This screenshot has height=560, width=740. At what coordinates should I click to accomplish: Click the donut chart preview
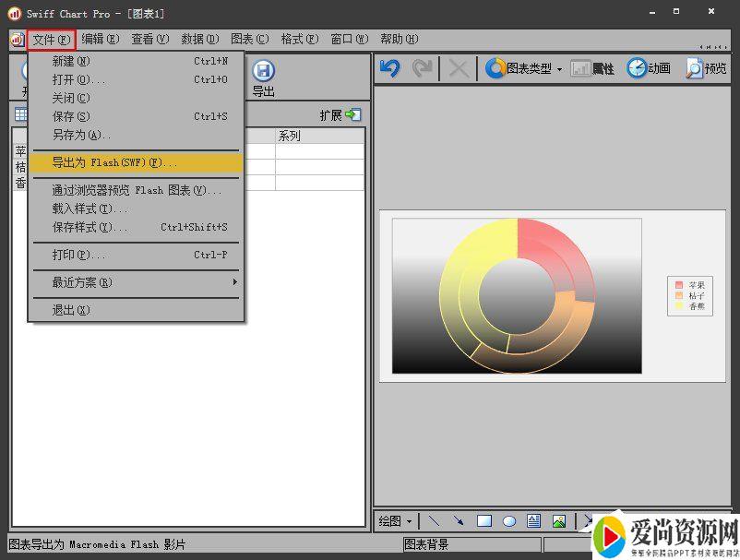click(517, 295)
